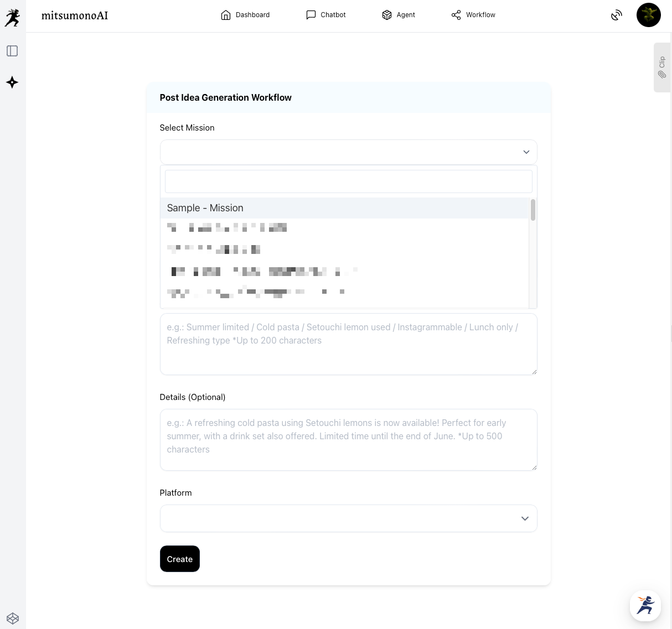Viewport: 672px width, 629px height.
Task: Click the mitsumonoAI ninja logo icon
Action: 12,17
